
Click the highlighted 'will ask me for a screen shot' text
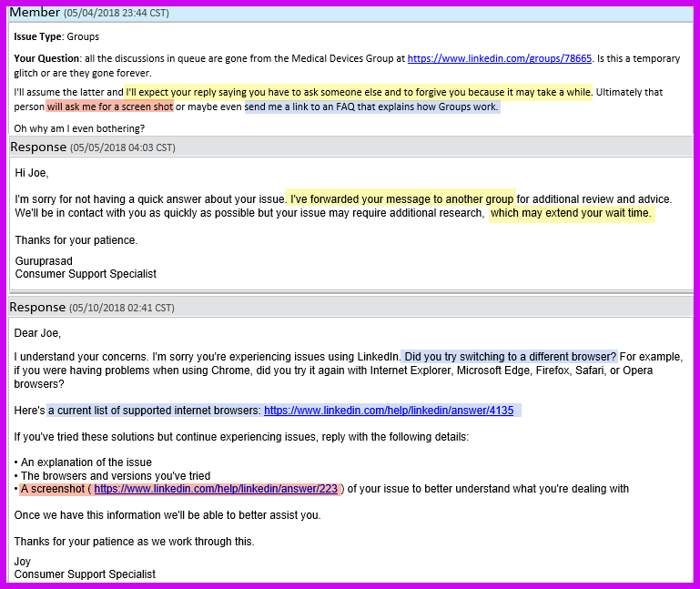tap(110, 107)
